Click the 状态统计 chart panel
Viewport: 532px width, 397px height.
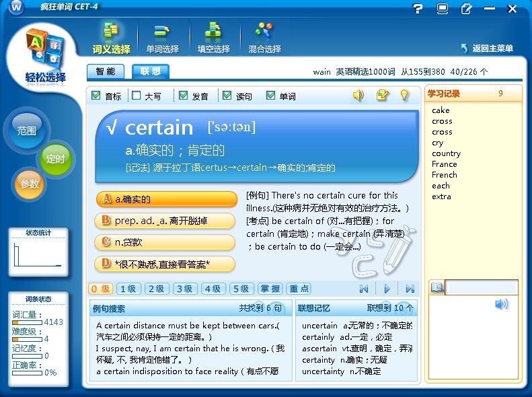pos(38,252)
